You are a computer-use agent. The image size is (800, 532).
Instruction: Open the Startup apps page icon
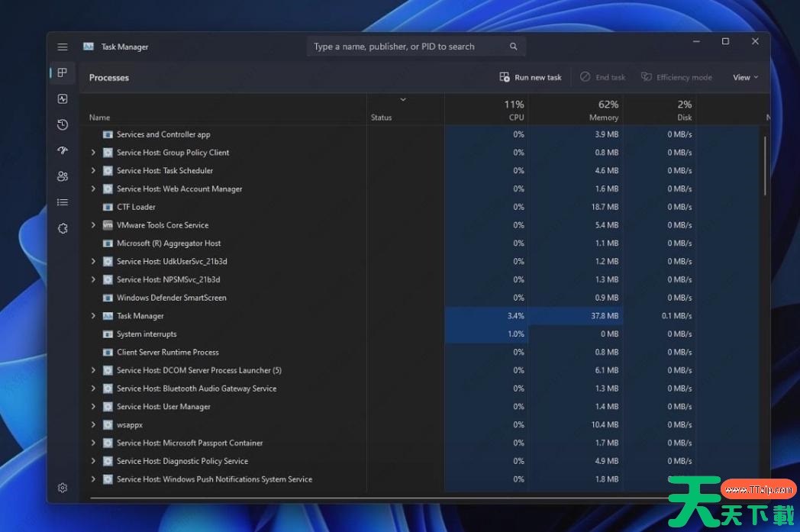63,150
